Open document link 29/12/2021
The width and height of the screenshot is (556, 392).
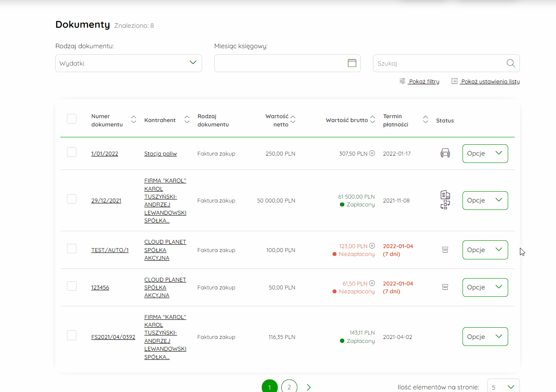[106, 200]
